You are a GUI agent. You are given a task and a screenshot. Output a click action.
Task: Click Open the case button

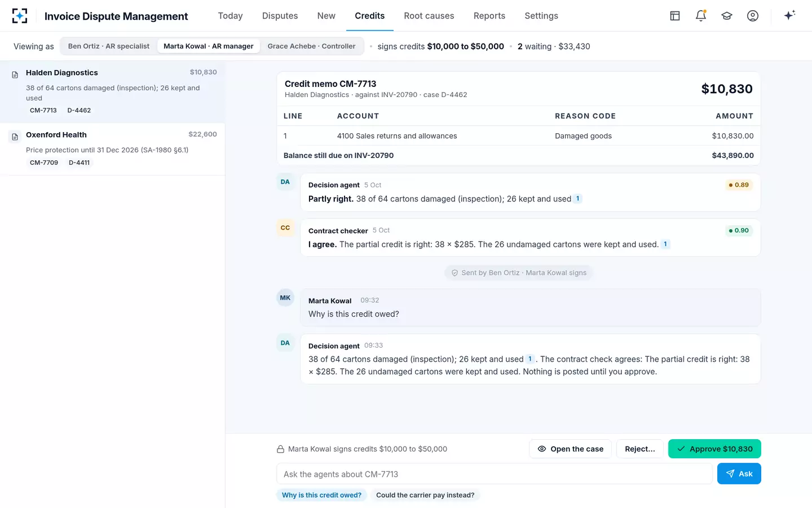coord(570,449)
